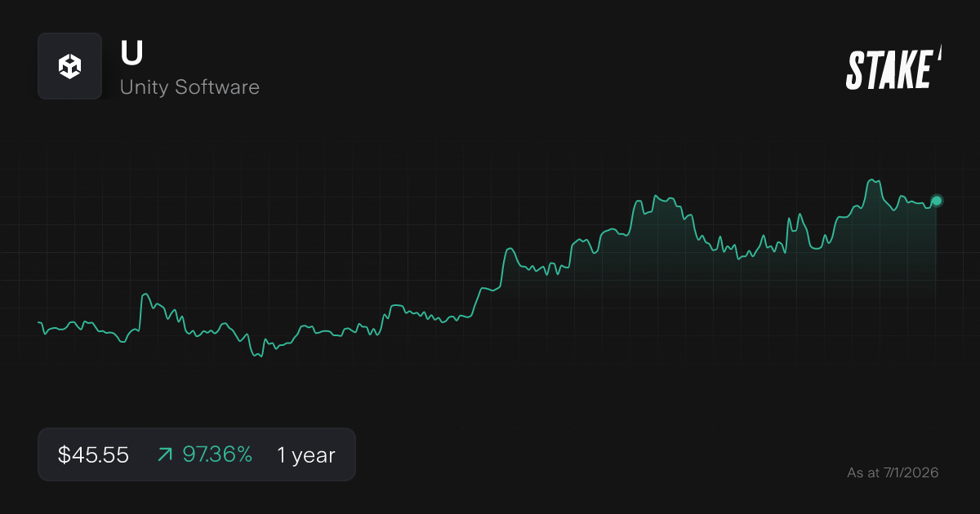Click the Unity cube logo icon
980x514 pixels.
click(69, 66)
